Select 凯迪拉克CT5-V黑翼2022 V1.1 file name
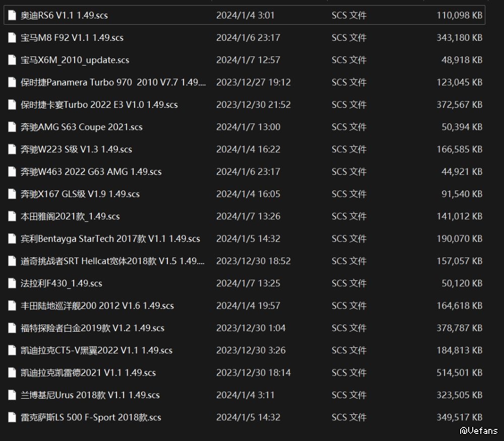This screenshot has height=441, width=504. [x=97, y=350]
